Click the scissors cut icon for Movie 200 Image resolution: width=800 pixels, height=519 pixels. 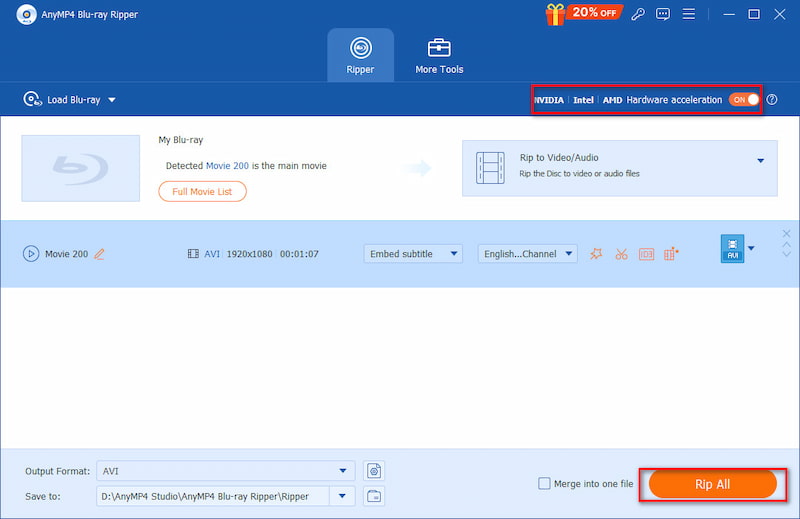coord(621,254)
